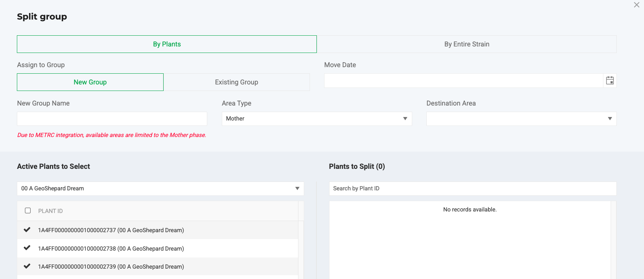This screenshot has height=279, width=644.
Task: Click checkmark for plant ending 2737
Action: coord(27,230)
